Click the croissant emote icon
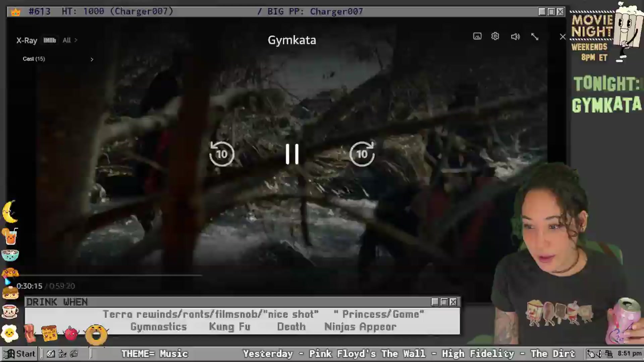 coord(10,272)
